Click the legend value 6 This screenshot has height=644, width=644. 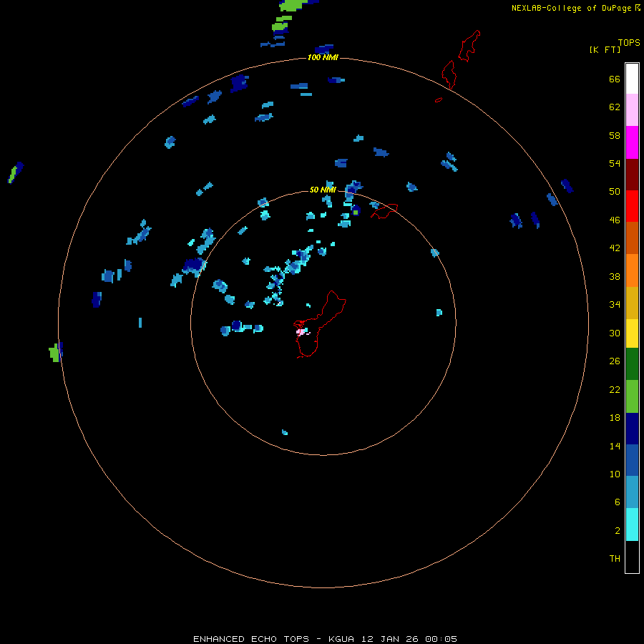618,502
